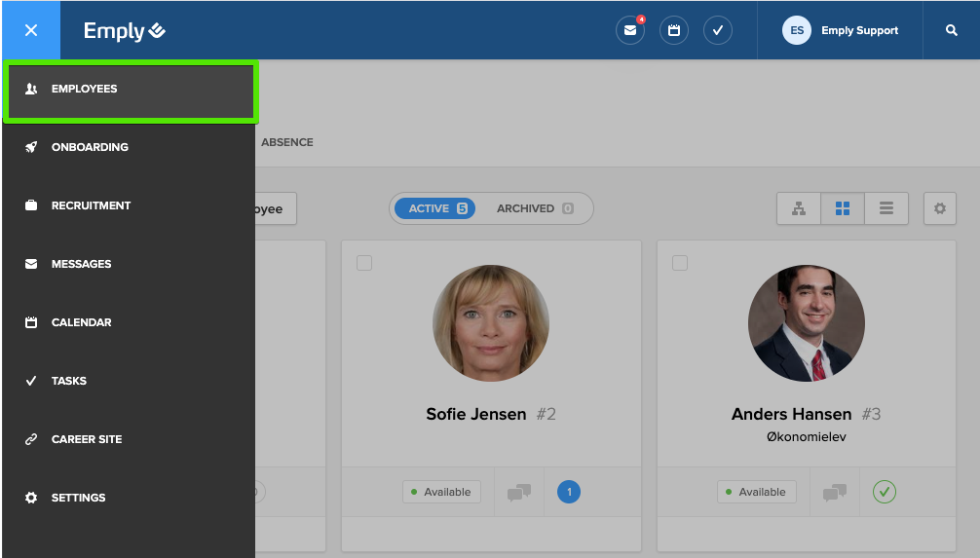Screen dimensions: 980x558
Task: Open Sofie Jensen's comments icon
Action: tap(519, 493)
